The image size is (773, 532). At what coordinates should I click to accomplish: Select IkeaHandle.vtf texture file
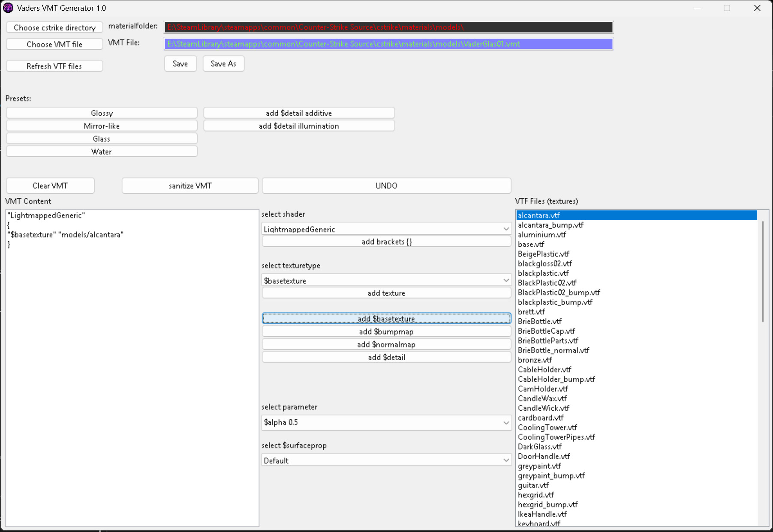(636, 514)
